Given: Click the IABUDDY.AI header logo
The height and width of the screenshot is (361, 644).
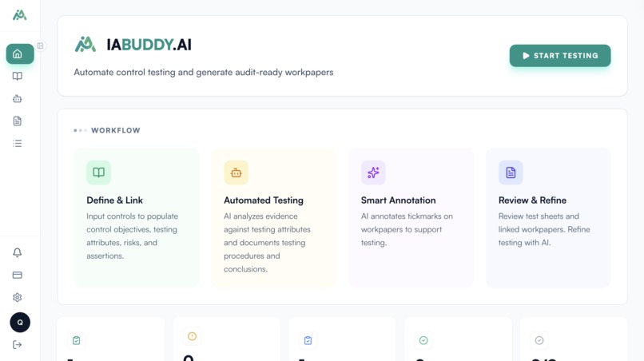Looking at the screenshot, I should pyautogui.click(x=133, y=45).
